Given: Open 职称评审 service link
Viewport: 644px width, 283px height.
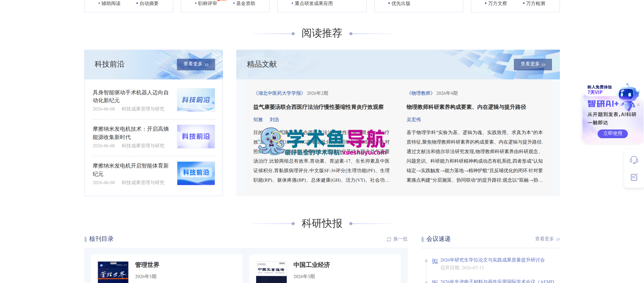Looking at the screenshot, I should click(207, 3).
